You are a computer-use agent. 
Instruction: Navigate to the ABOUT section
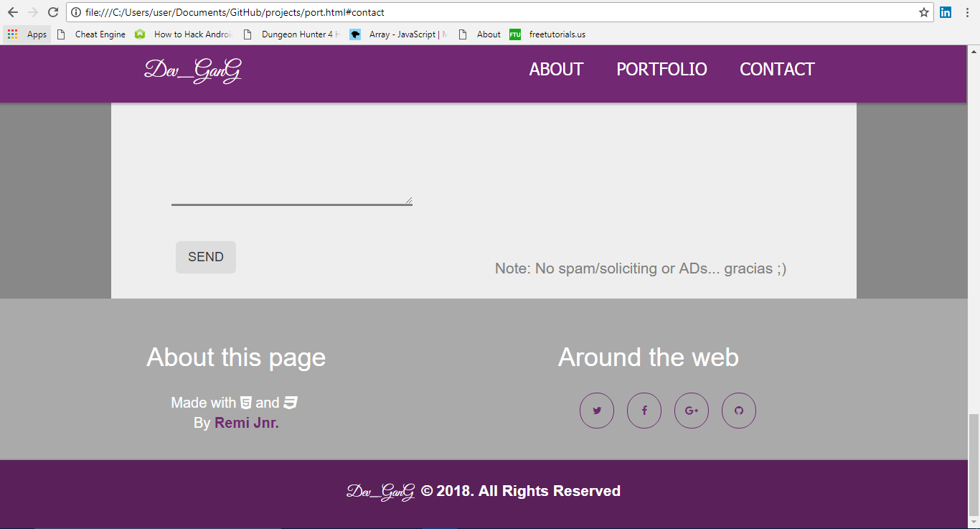(556, 70)
